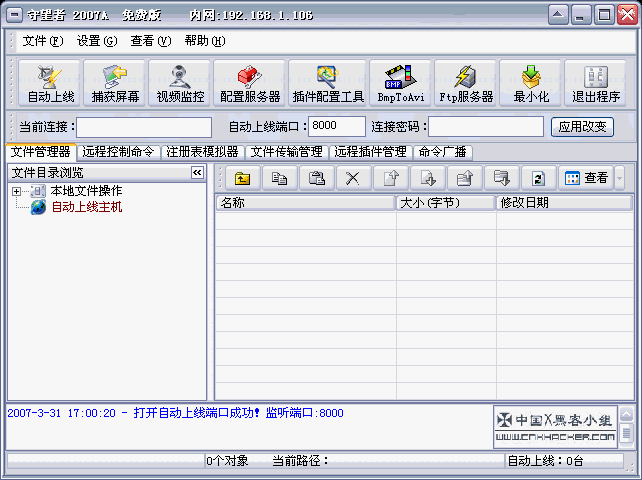Open the 配置服务器 tool
The height and width of the screenshot is (480, 642).
pos(250,84)
